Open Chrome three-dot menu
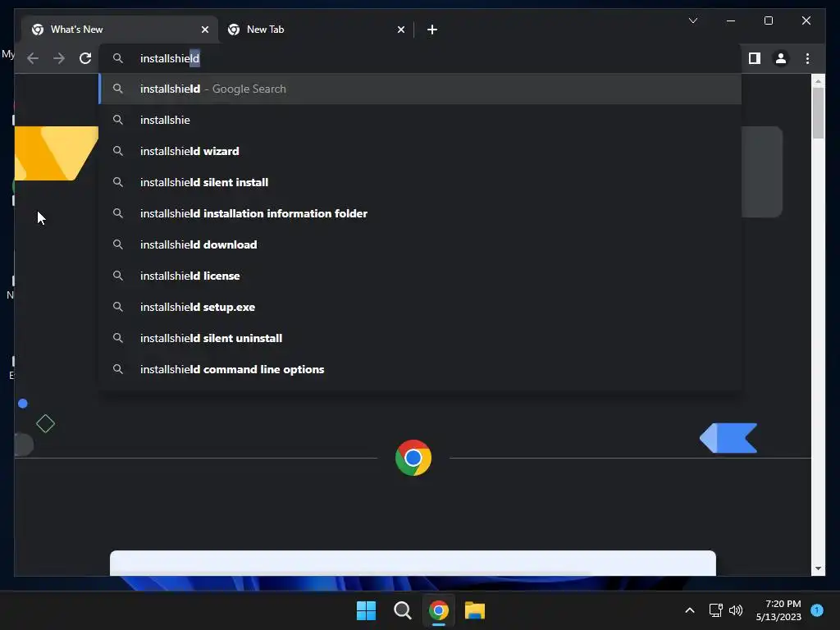The height and width of the screenshot is (630, 840). tap(807, 58)
